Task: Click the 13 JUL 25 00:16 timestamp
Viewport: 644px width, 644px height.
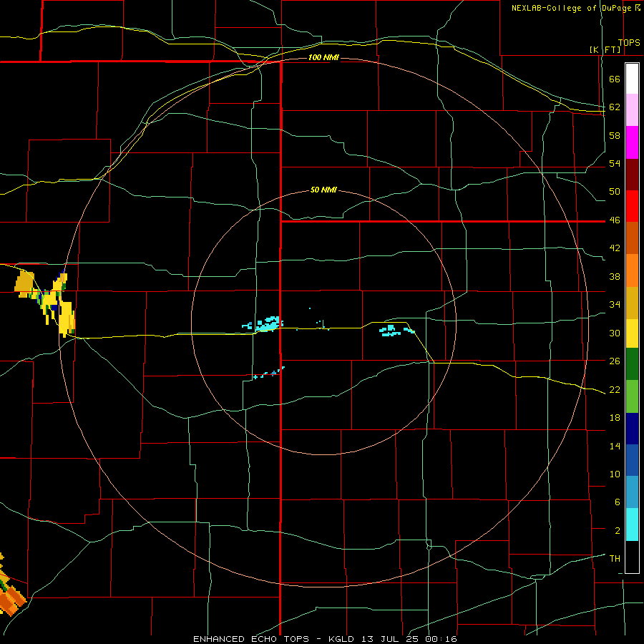Action: click(x=409, y=639)
